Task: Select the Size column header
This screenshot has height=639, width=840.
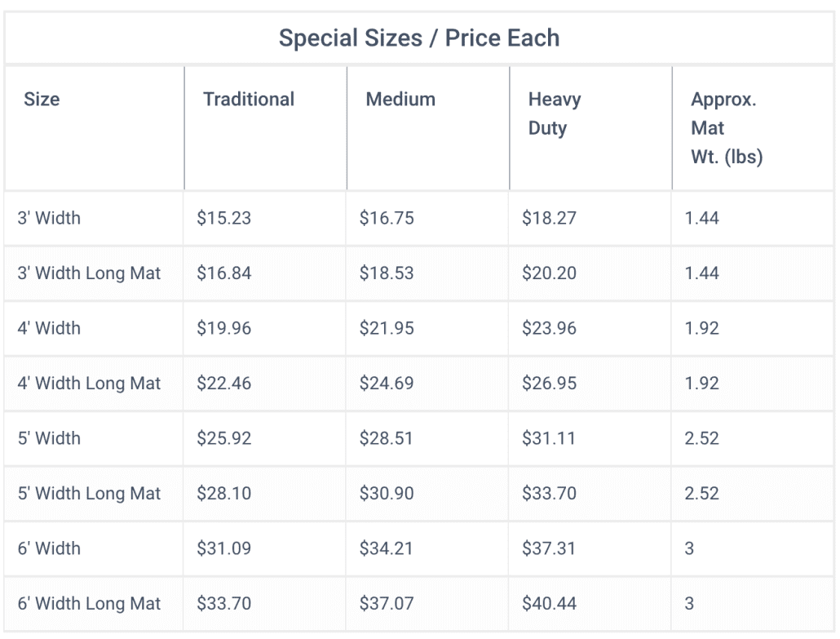Action: coord(42,100)
